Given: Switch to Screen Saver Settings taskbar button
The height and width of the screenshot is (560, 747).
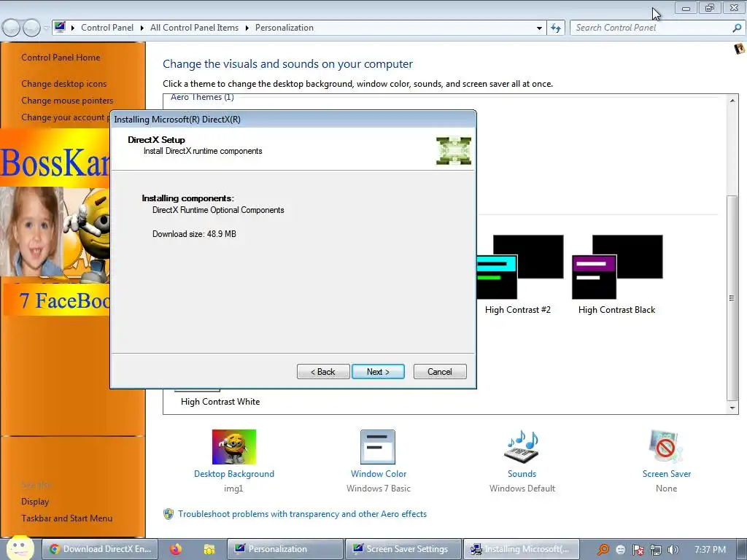Looking at the screenshot, I should point(403,549).
